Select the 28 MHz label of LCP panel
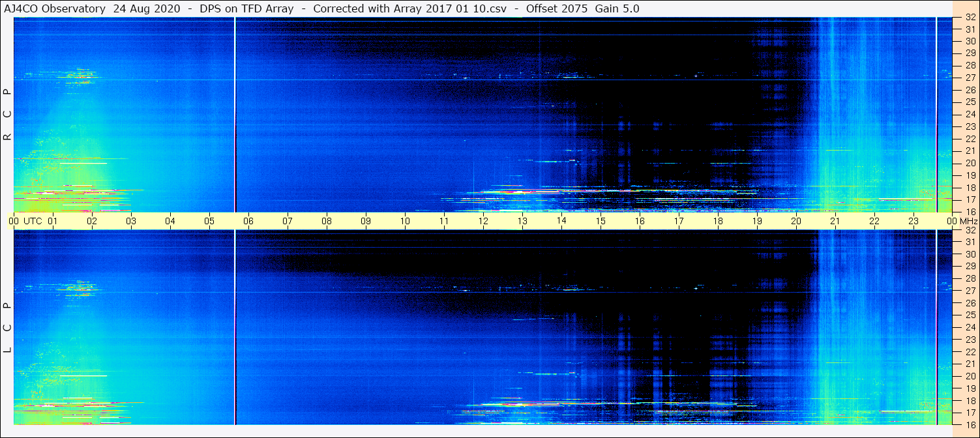This screenshot has height=438, width=980. [x=970, y=278]
